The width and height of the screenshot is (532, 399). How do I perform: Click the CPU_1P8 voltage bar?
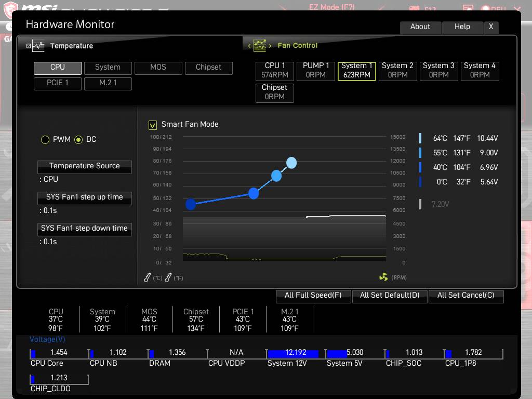[x=474, y=353]
